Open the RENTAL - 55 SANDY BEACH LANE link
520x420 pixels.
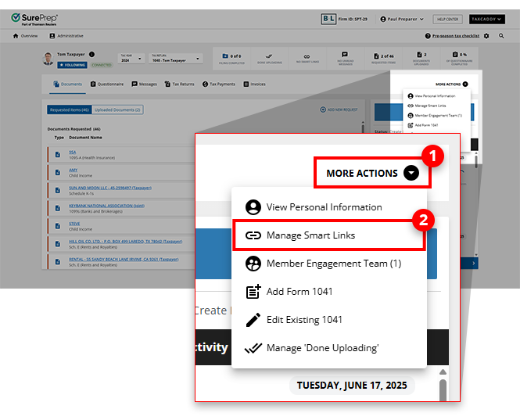124,260
